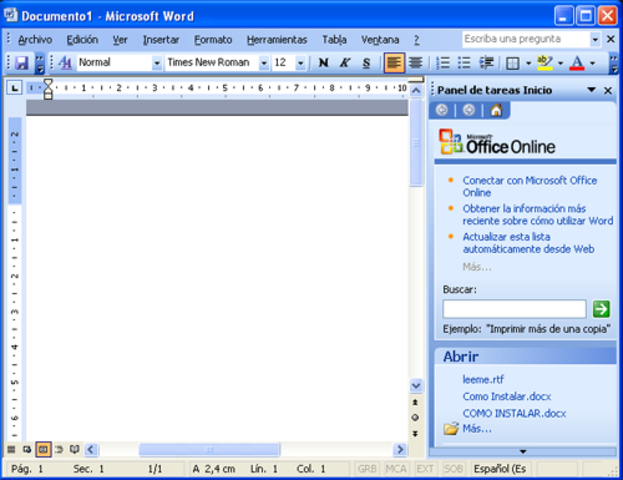Click the Save floppy disk icon
The image size is (623, 480).
(21, 63)
